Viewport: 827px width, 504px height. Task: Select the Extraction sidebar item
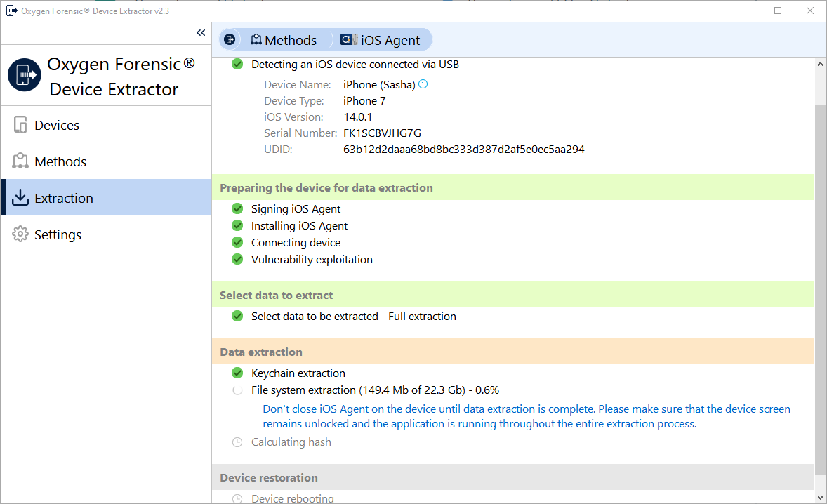[x=106, y=198]
